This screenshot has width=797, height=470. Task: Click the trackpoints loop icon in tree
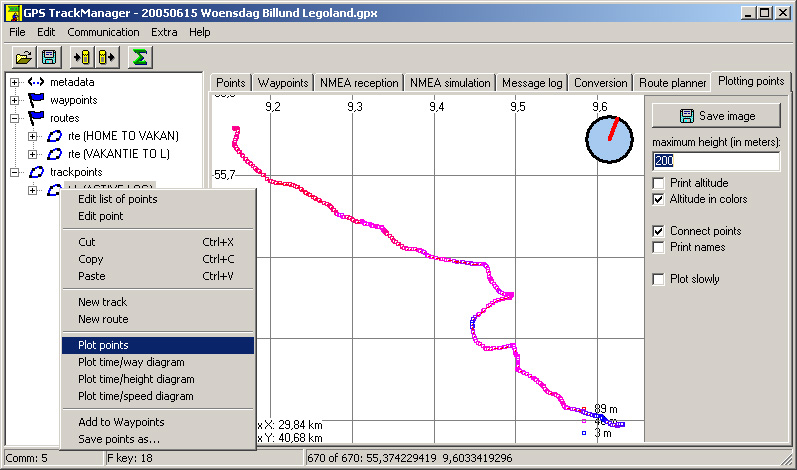[37, 172]
